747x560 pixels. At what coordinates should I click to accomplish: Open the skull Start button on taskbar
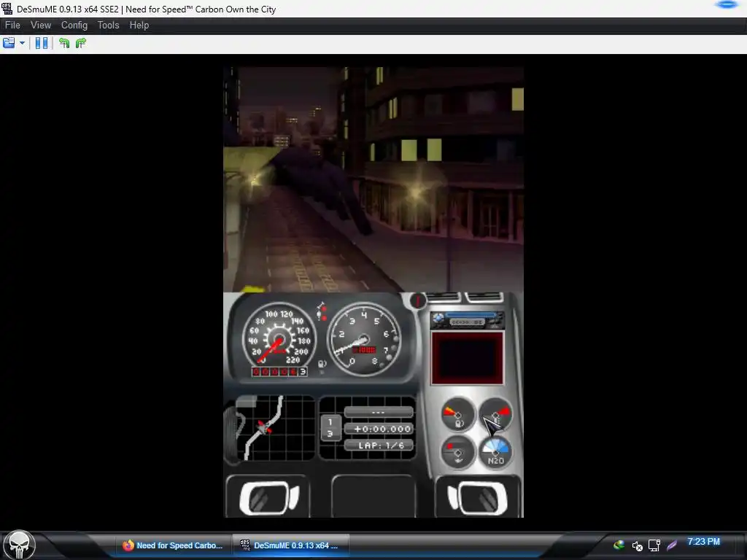pos(19,545)
